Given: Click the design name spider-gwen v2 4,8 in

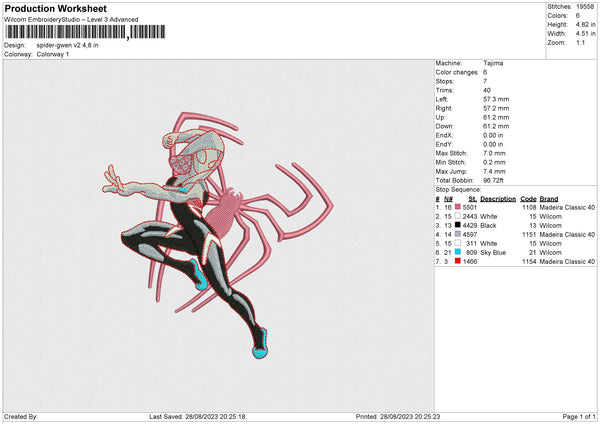Looking at the screenshot, I should [67, 45].
